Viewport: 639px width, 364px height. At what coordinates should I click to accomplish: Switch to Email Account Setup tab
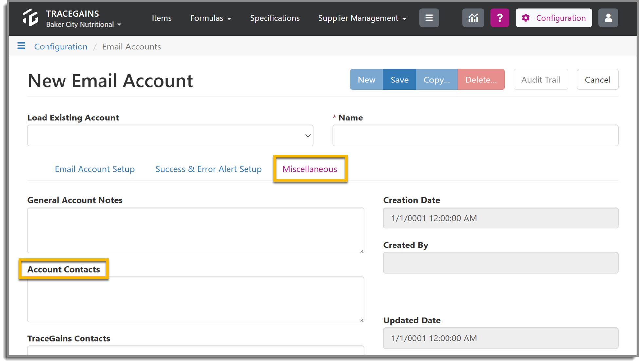[x=95, y=169]
